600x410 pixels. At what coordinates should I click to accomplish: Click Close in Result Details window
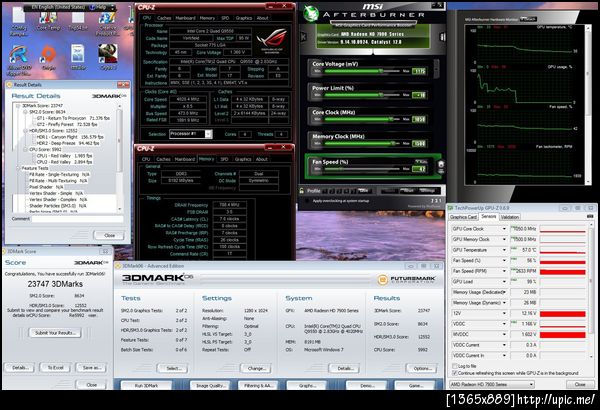[109, 235]
